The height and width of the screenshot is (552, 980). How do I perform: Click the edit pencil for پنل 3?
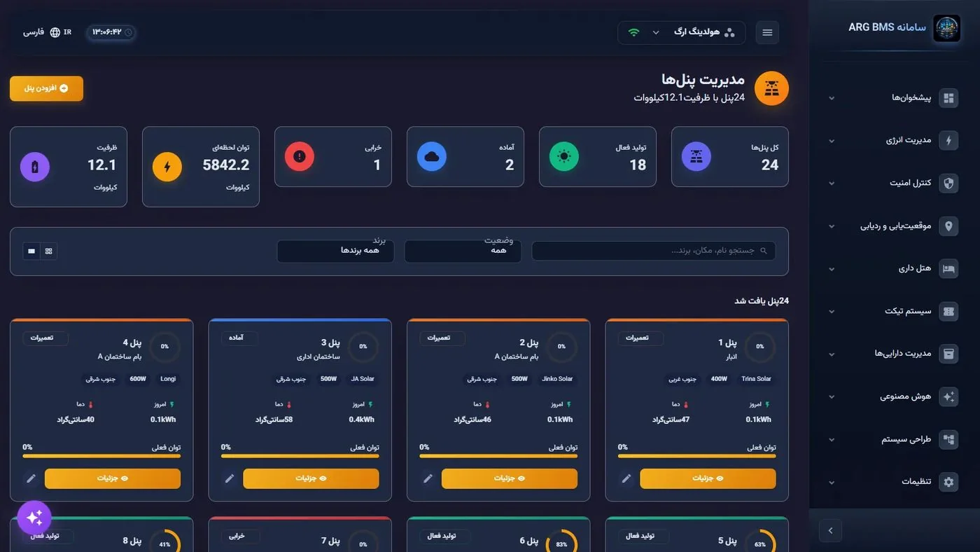pos(230,478)
